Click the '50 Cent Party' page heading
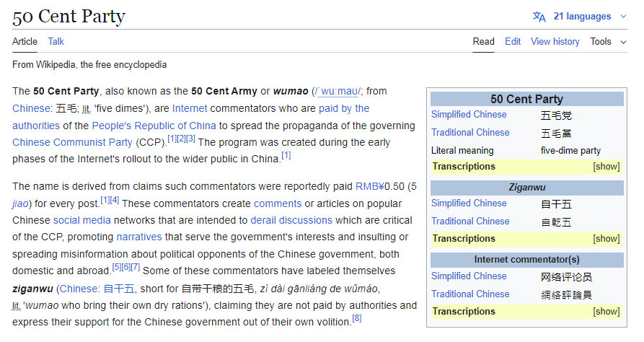This screenshot has height=342, width=644. point(69,17)
